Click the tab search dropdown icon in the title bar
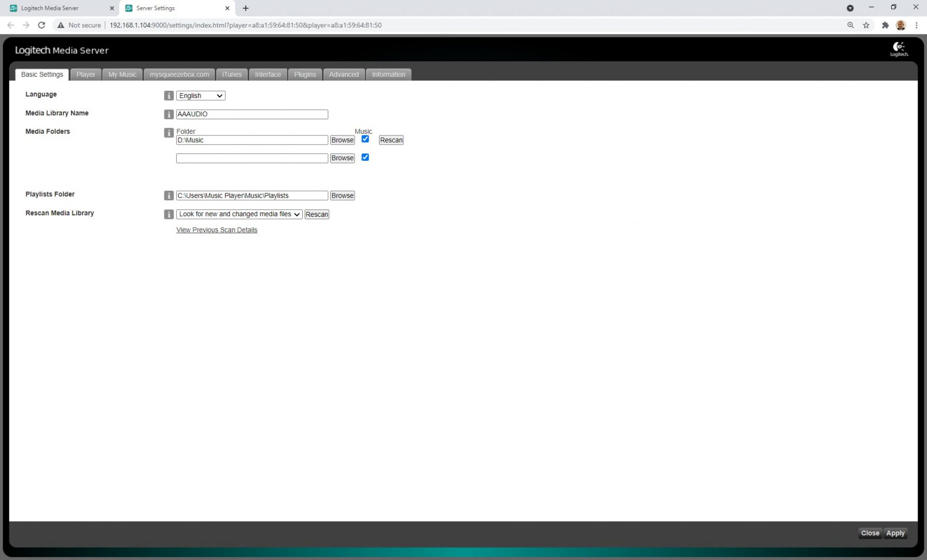The width and height of the screenshot is (927, 560). click(x=850, y=8)
